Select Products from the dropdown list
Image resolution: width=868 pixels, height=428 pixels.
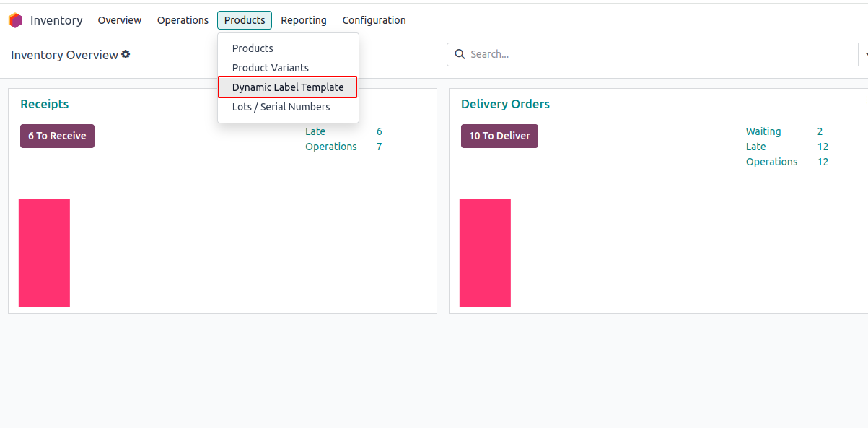pyautogui.click(x=253, y=48)
